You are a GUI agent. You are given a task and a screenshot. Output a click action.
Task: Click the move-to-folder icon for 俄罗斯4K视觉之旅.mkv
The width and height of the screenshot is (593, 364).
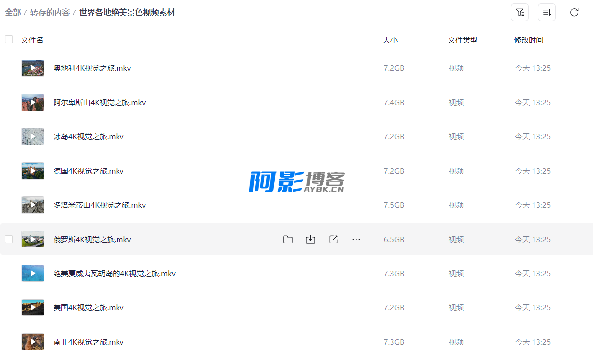tap(288, 240)
